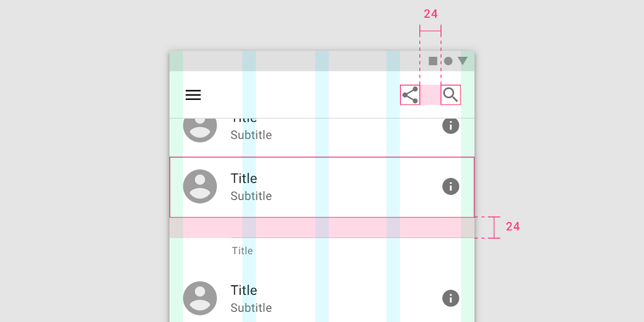
Task: Select avatar of the bottom list item
Action: pos(200,298)
